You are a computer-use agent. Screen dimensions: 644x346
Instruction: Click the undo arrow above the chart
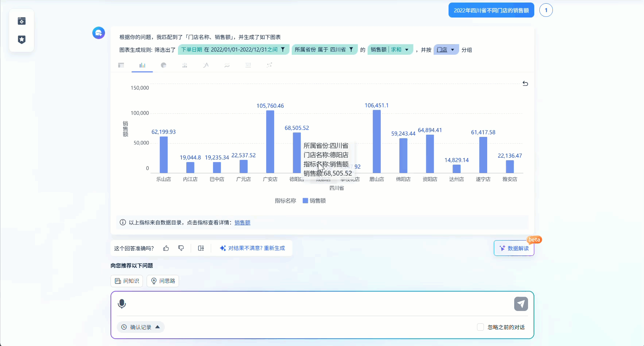click(525, 84)
